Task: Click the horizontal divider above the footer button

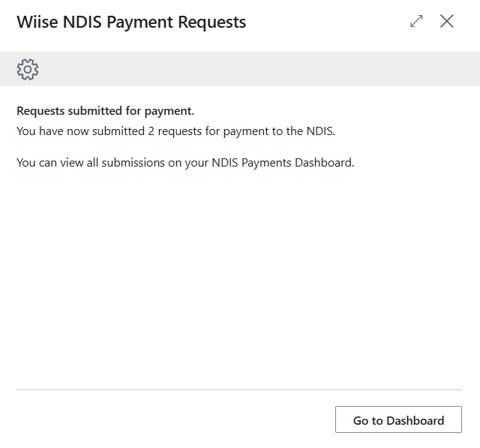Action: 239,389
